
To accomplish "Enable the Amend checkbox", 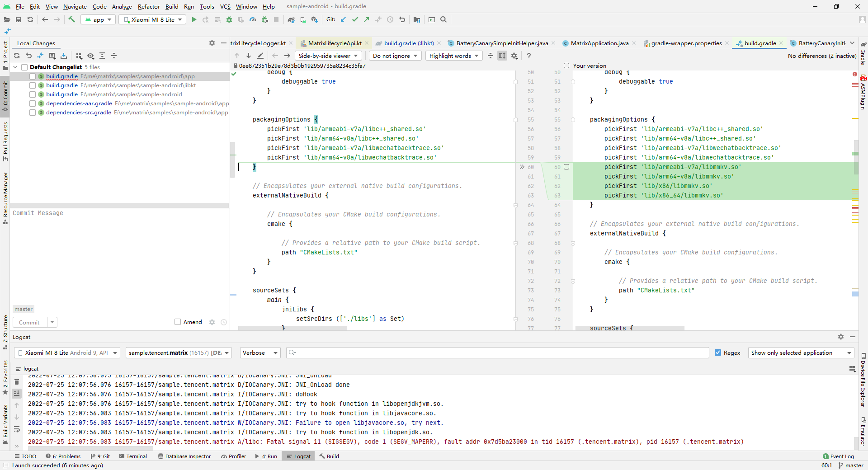I will click(x=178, y=322).
